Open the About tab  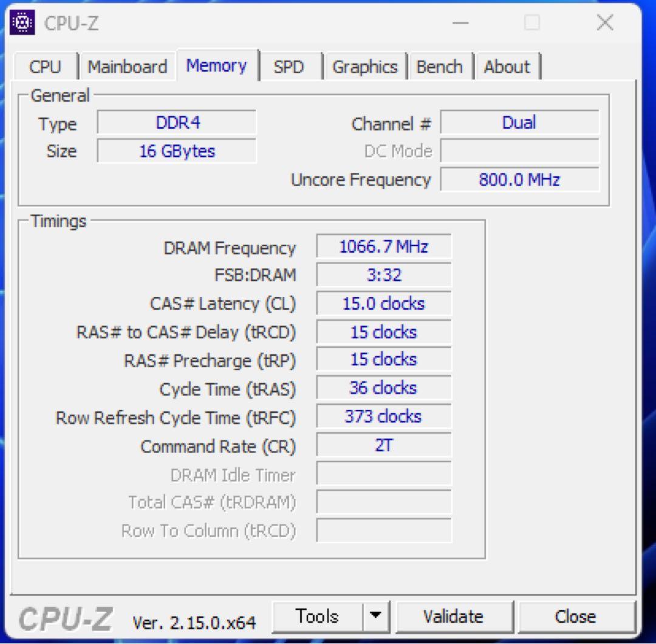click(x=508, y=66)
